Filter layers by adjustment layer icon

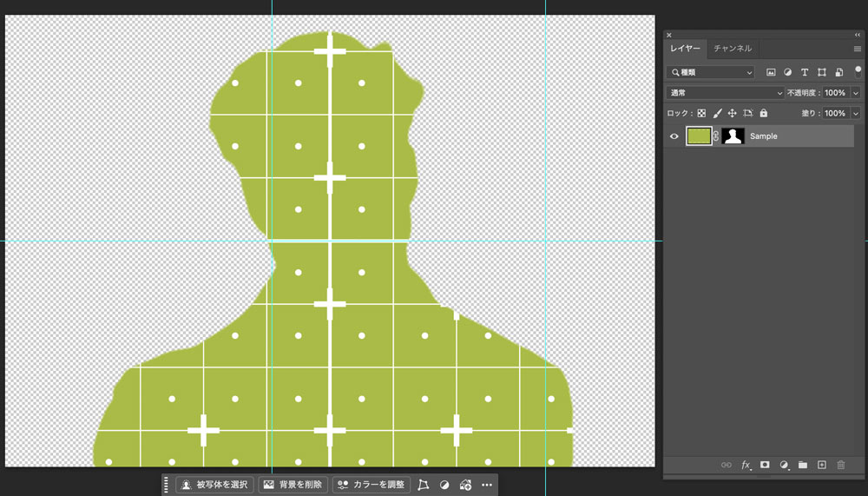click(x=788, y=72)
